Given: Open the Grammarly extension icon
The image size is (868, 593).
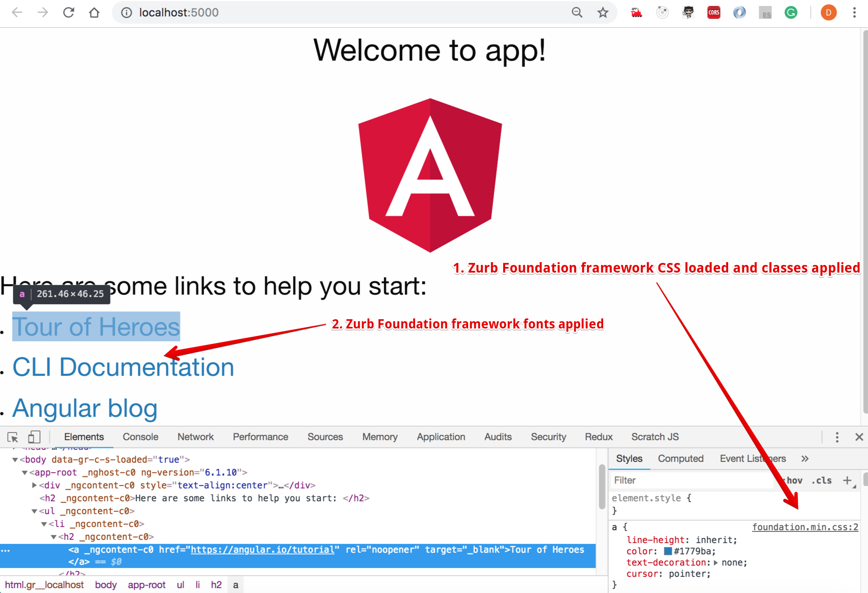Looking at the screenshot, I should [791, 12].
